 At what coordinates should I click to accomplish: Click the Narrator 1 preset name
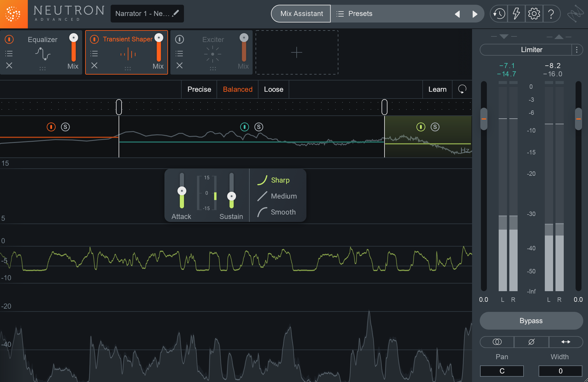click(x=142, y=14)
